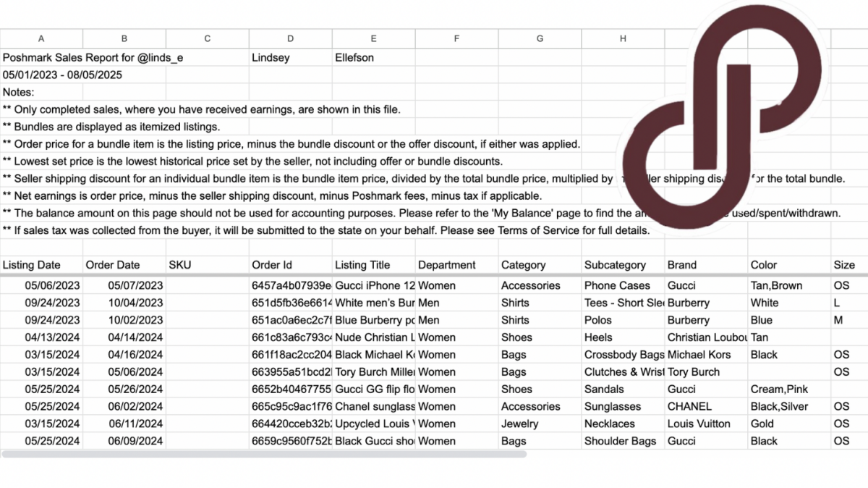Click the 'Size' header cell
This screenshot has width=868, height=488.
844,265
